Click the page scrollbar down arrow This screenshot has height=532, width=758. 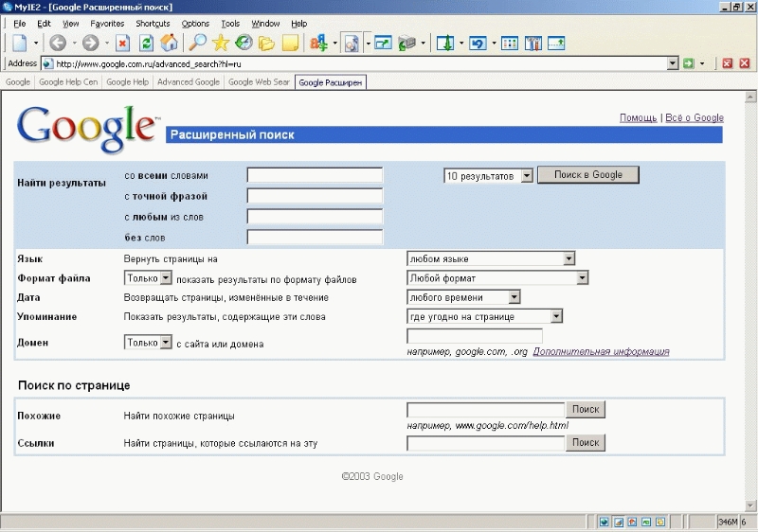[750, 505]
